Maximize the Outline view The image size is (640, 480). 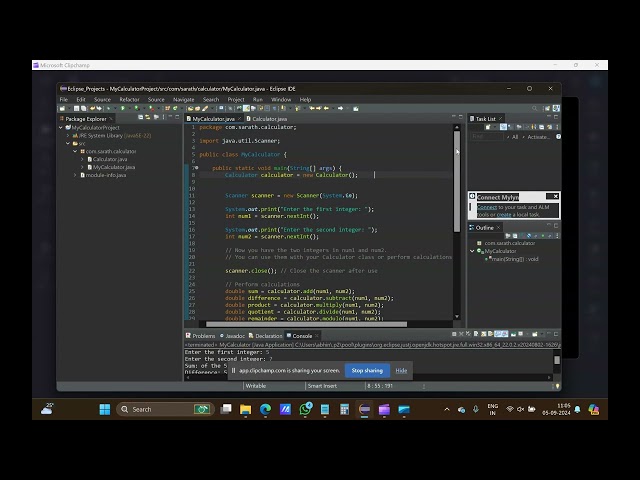pos(556,225)
